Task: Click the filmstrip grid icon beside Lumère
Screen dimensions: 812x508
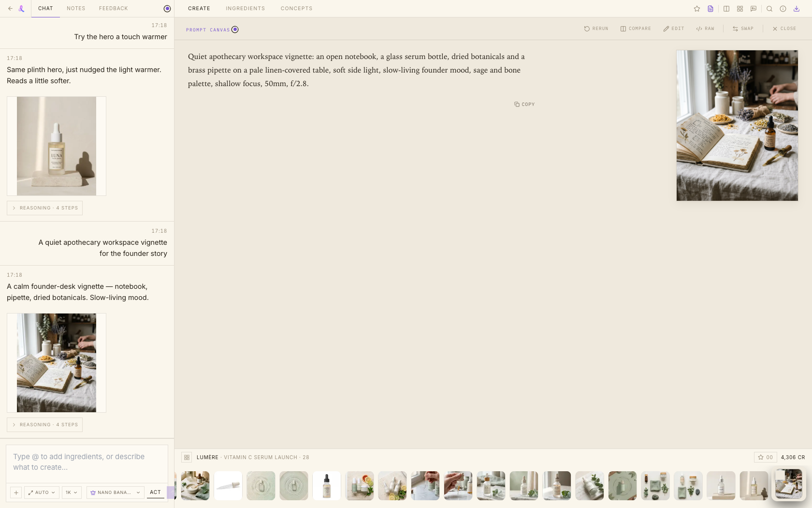Action: (x=187, y=457)
